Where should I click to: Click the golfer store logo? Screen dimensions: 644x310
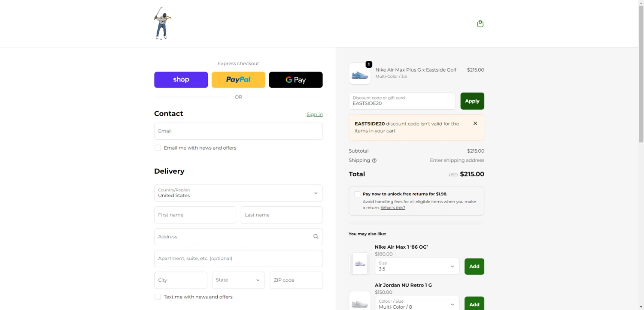[163, 24]
